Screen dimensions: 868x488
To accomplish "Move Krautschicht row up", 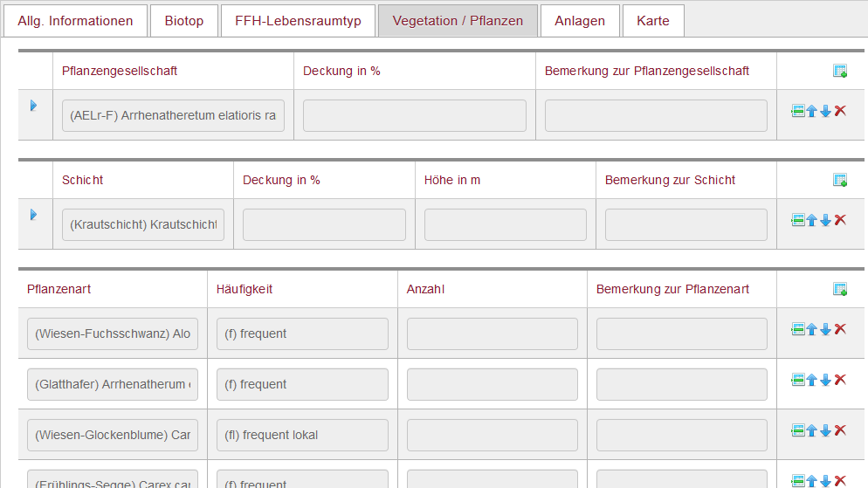I will coord(811,220).
